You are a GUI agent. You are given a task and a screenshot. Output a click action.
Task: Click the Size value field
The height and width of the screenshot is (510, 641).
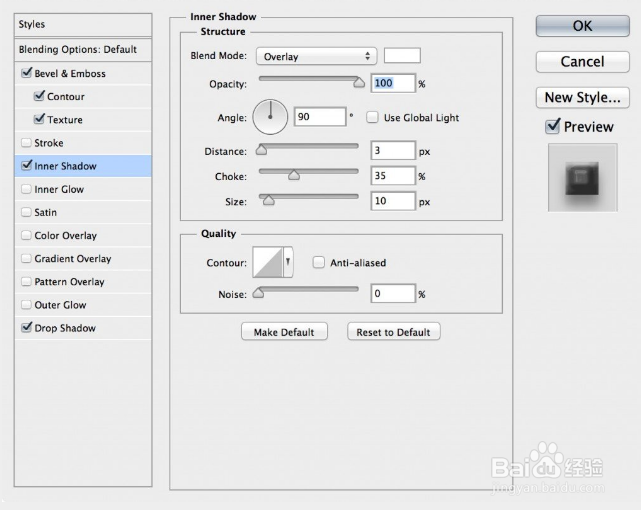pyautogui.click(x=393, y=201)
